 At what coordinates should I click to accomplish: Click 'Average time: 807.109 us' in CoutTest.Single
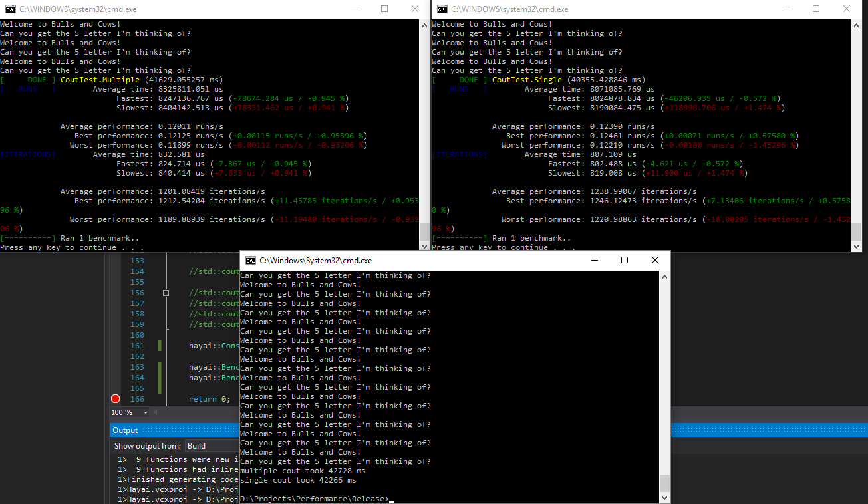click(x=581, y=154)
